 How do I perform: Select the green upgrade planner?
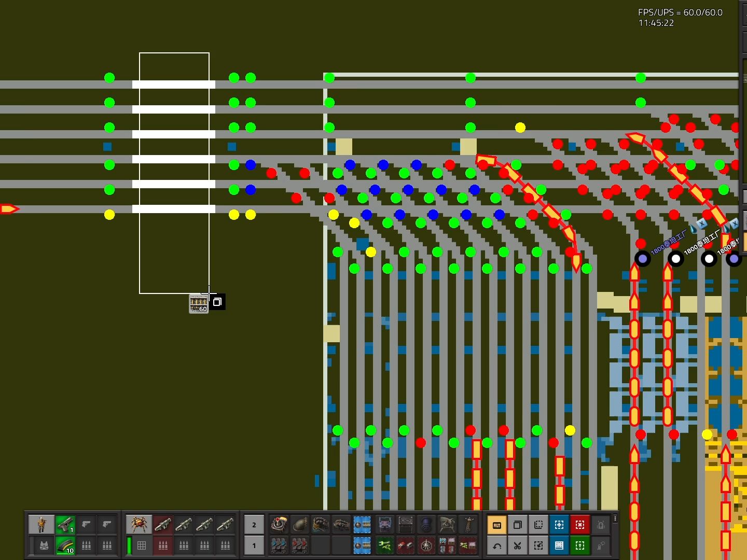(x=580, y=545)
